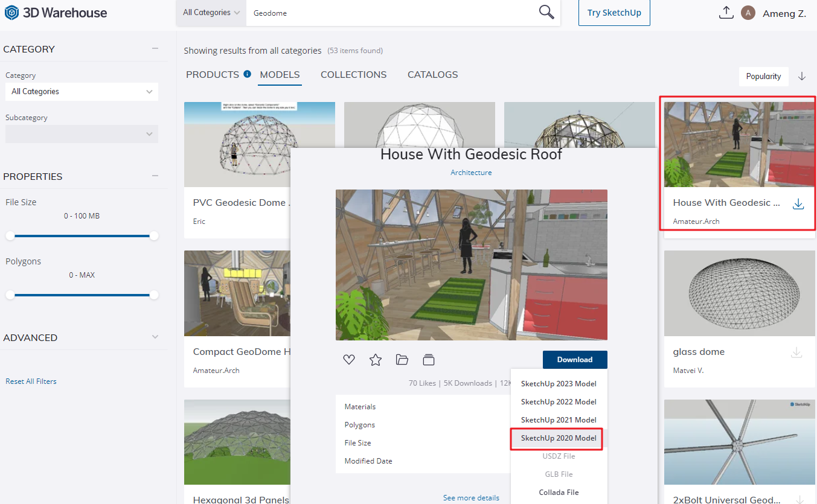This screenshot has width=817, height=504.
Task: Click the Polygons slider left handle
Action: 10,295
